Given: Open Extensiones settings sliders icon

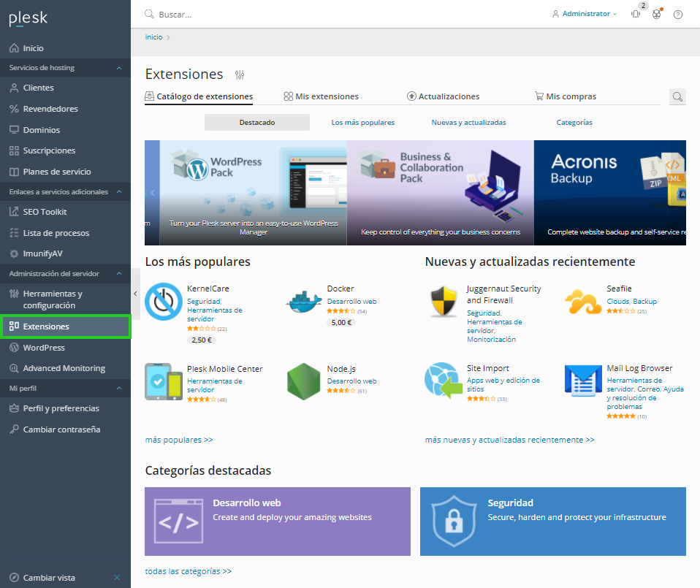Looking at the screenshot, I should tap(240, 75).
